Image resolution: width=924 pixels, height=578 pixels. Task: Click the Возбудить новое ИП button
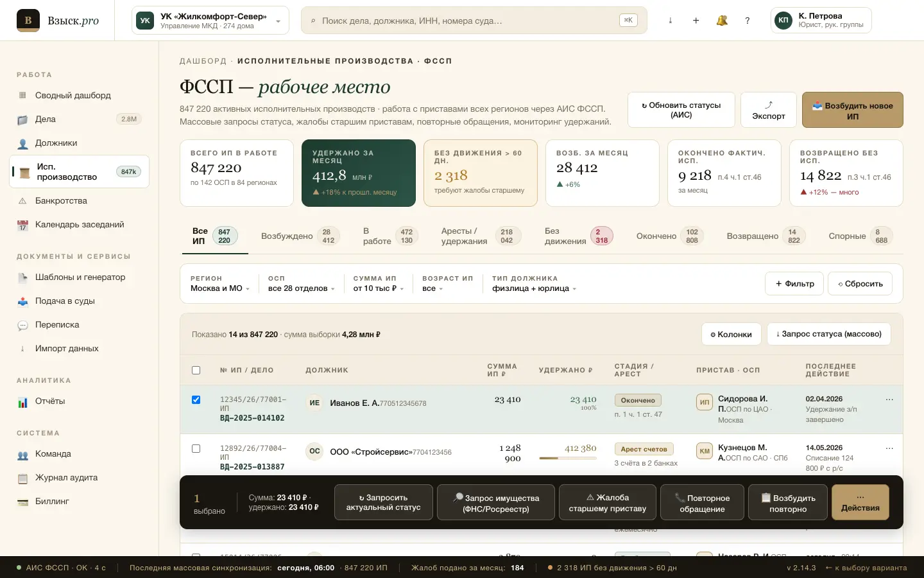click(853, 110)
